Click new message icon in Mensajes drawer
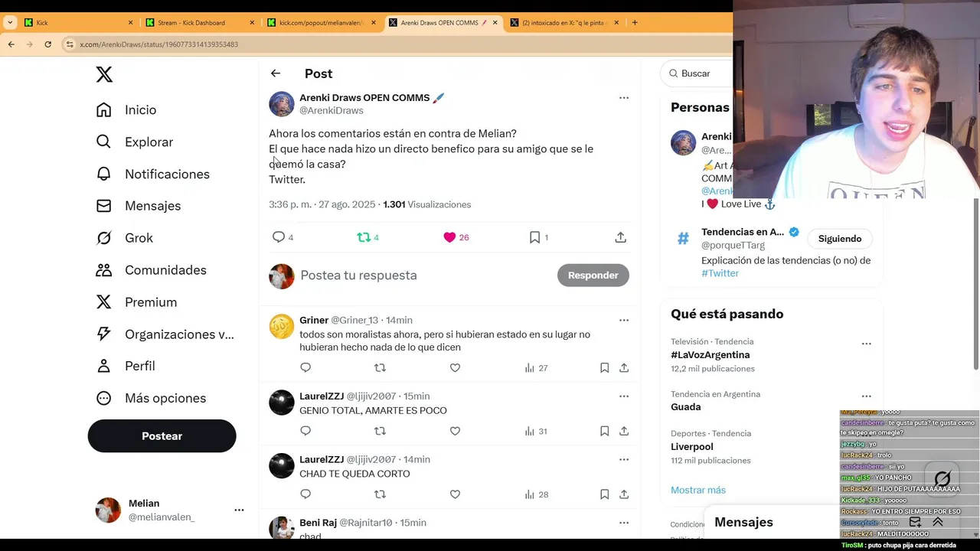The height and width of the screenshot is (551, 980). tap(915, 522)
